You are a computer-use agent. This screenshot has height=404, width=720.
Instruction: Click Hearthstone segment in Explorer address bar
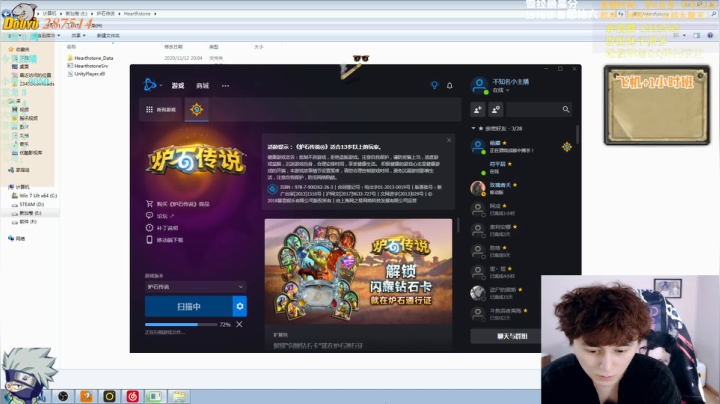click(x=137, y=14)
